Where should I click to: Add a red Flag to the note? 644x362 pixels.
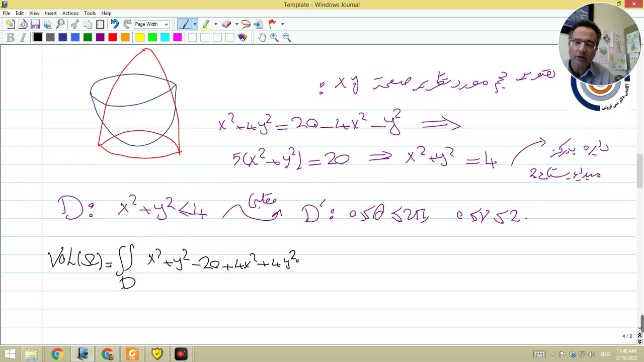(272, 24)
